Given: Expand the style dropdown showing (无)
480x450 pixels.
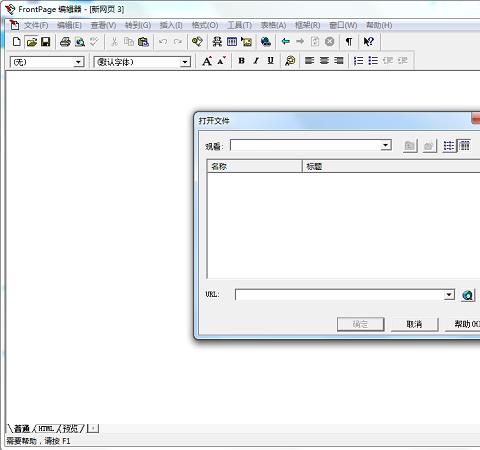Looking at the screenshot, I should pyautogui.click(x=78, y=62).
